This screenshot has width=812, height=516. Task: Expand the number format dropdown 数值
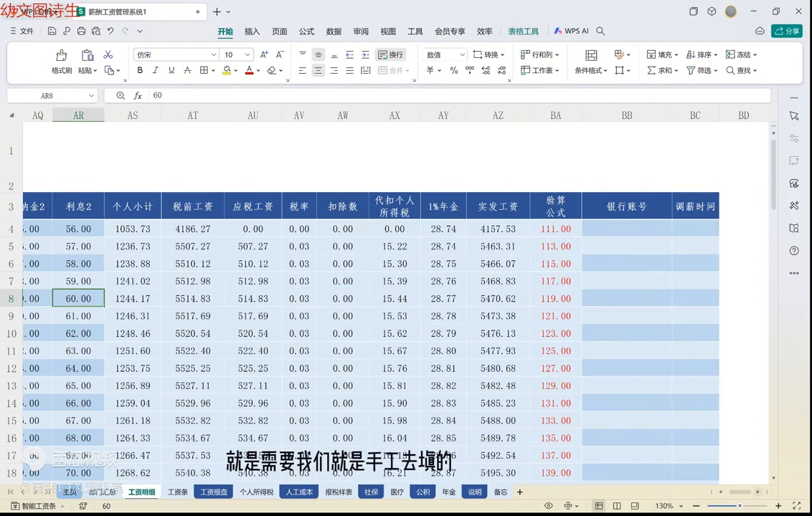(445, 54)
